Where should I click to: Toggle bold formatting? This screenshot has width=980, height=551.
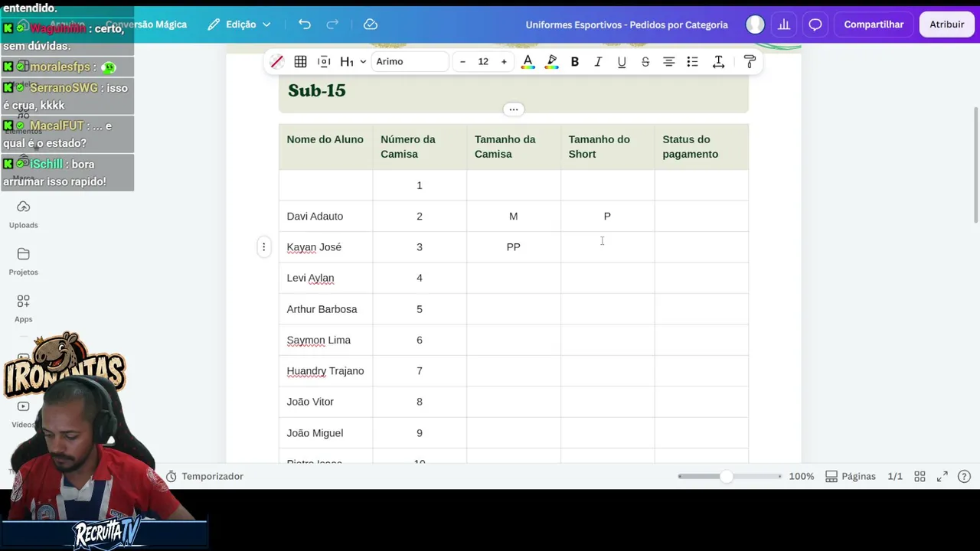[575, 61]
